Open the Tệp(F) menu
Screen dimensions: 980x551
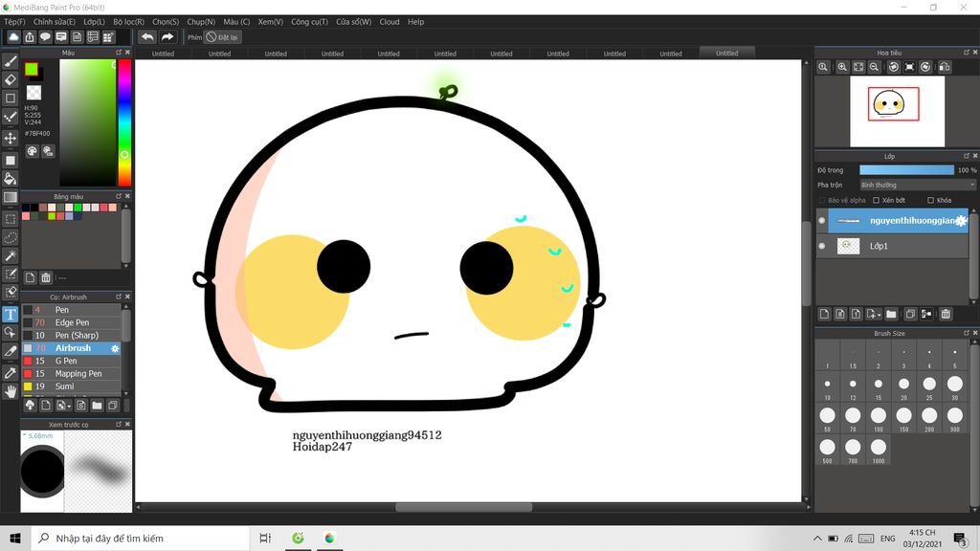point(15,22)
